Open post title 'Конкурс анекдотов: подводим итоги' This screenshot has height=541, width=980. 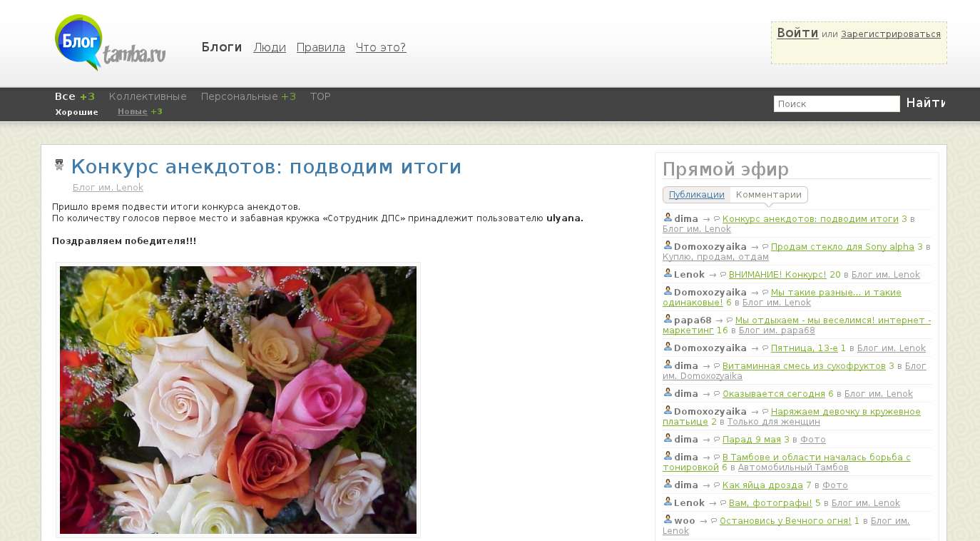point(266,166)
